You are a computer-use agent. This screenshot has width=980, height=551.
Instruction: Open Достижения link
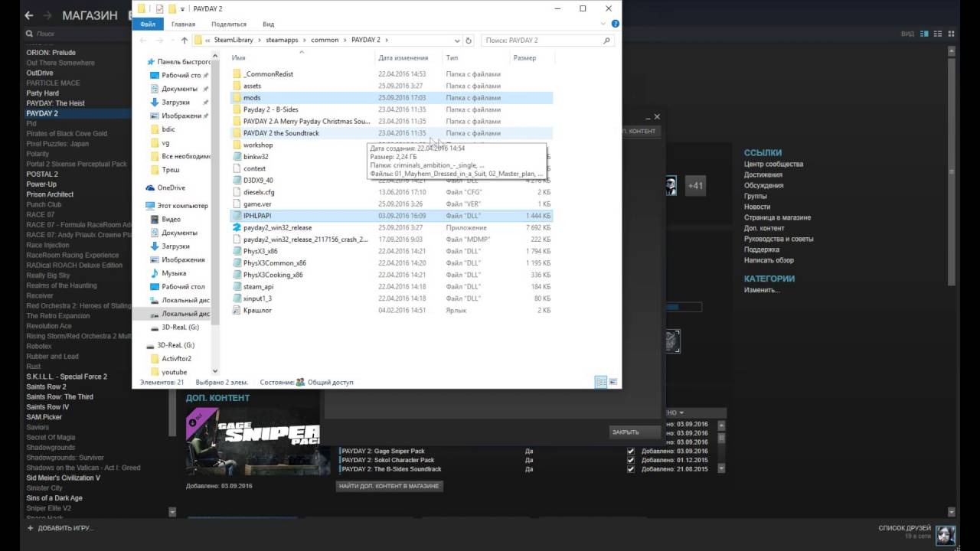click(x=763, y=174)
